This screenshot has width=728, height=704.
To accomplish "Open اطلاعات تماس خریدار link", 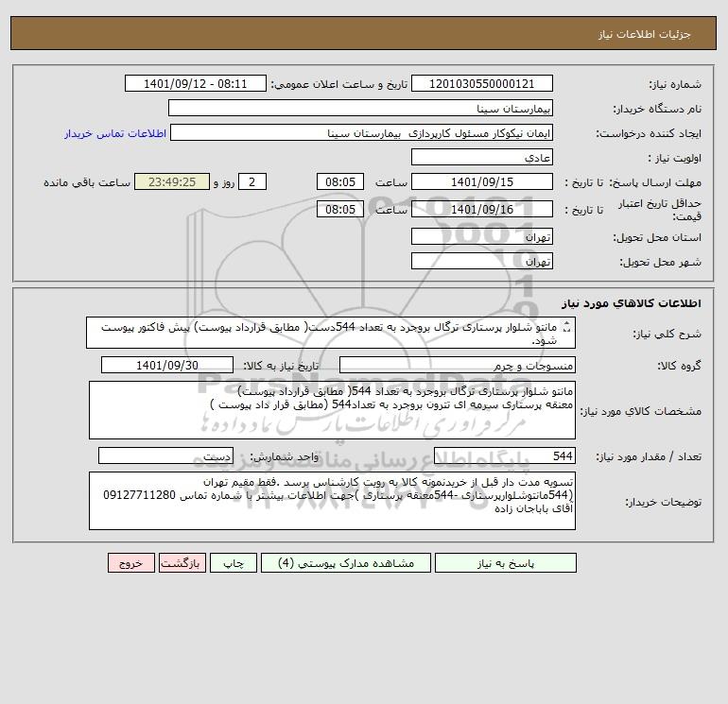I will pos(115,133).
